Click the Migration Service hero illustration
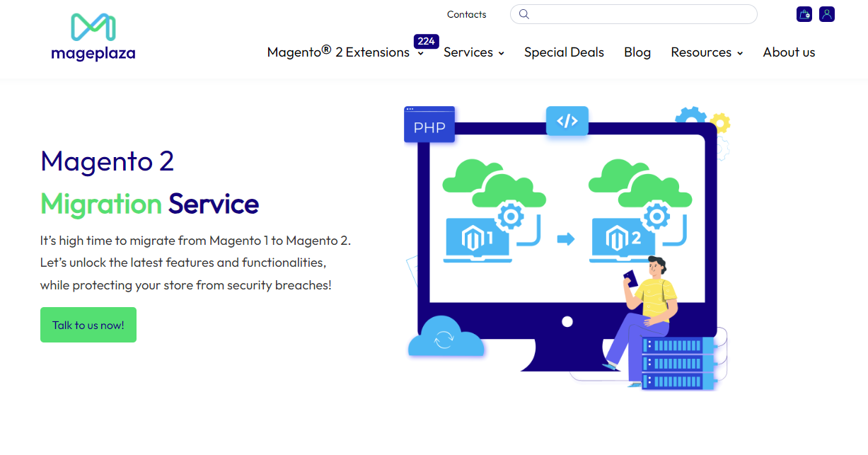 click(568, 248)
